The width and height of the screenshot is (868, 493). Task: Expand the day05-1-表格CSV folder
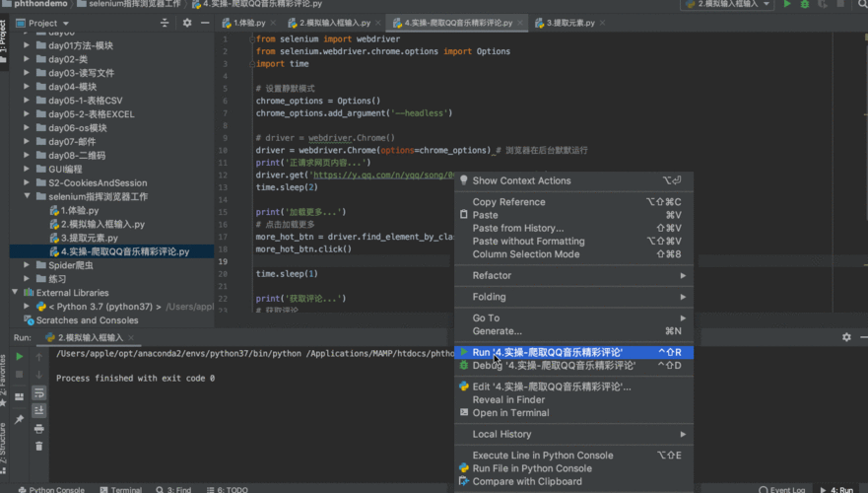click(x=26, y=101)
